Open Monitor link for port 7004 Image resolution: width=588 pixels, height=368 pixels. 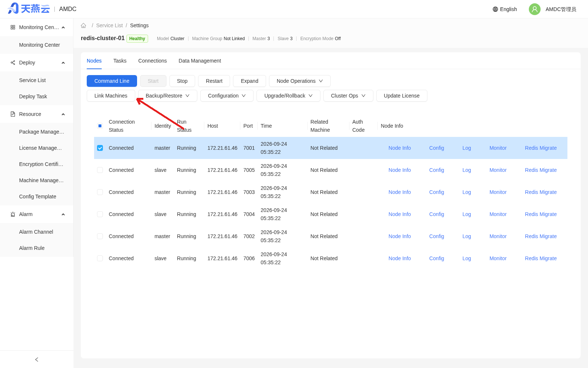pos(498,214)
